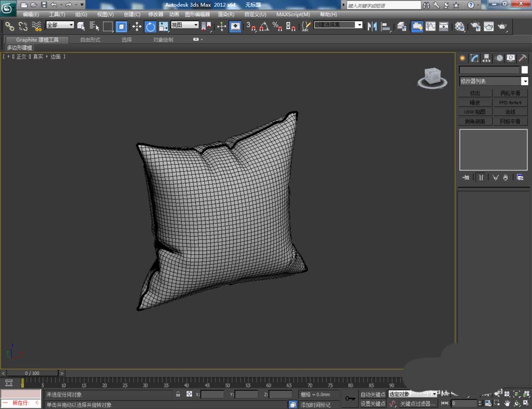
Task: Switch to the 自由形式 ribbon tab
Action: click(x=90, y=40)
